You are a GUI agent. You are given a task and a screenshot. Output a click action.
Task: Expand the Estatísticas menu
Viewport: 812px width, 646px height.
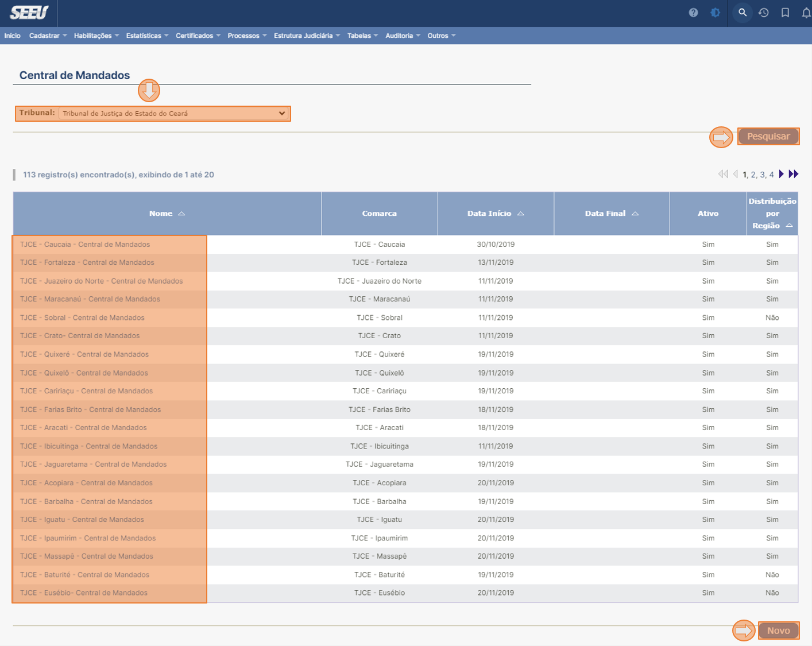(148, 36)
